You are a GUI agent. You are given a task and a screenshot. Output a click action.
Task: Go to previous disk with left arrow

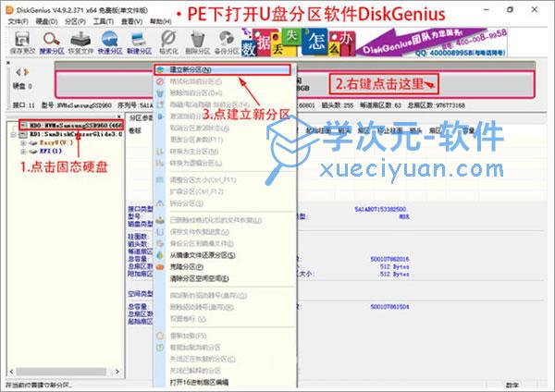click(18, 72)
